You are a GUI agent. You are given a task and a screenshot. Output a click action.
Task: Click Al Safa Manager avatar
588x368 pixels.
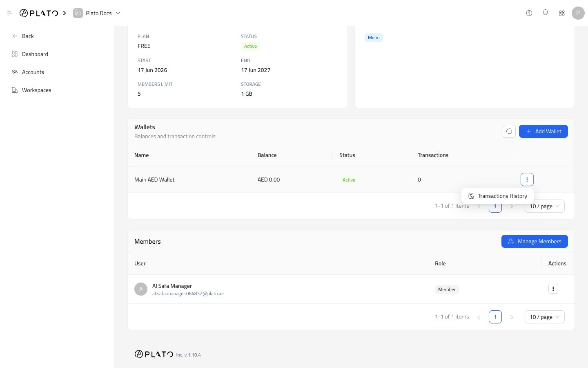coord(141,289)
